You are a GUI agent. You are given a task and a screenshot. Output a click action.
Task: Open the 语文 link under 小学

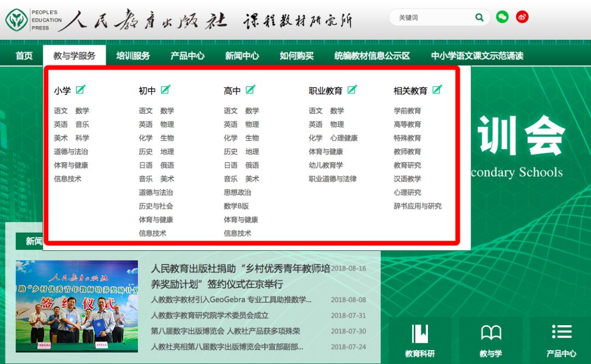pos(61,110)
